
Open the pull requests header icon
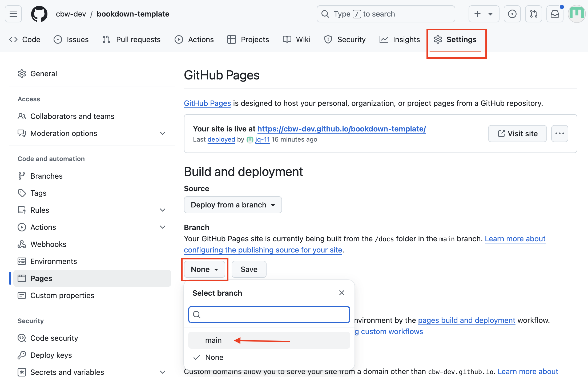click(533, 14)
